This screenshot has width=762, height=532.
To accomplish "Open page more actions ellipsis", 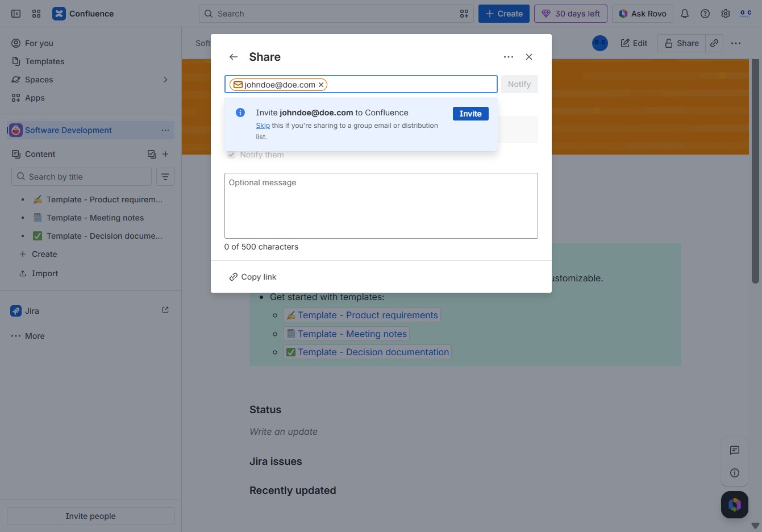I will click(x=736, y=43).
